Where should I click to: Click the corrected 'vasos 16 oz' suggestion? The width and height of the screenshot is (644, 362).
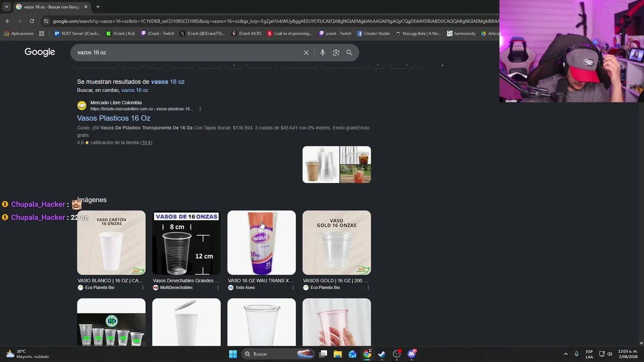coord(168,82)
